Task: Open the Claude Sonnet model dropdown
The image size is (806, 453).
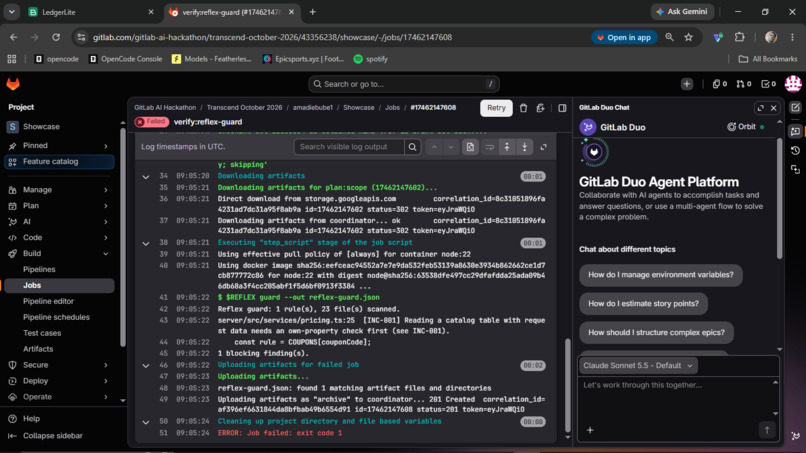Action: (638, 366)
